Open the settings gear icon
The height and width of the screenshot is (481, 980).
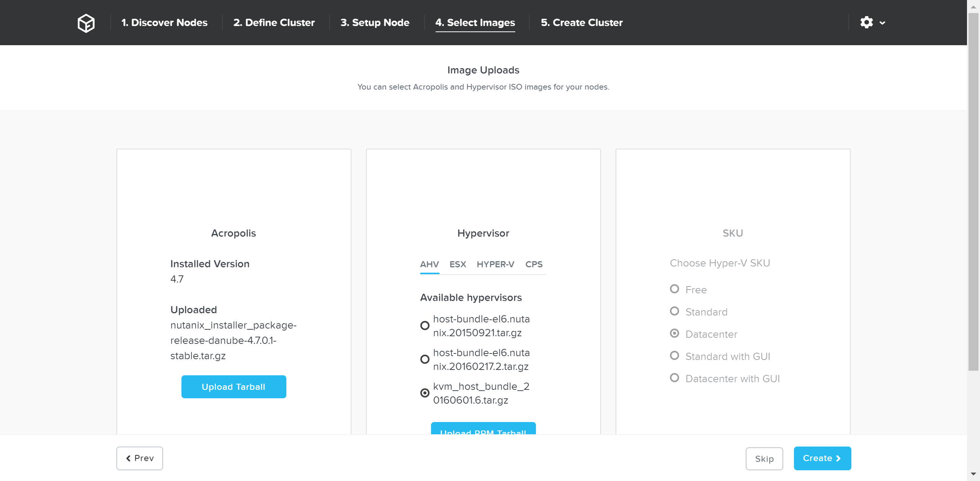pyautogui.click(x=866, y=23)
